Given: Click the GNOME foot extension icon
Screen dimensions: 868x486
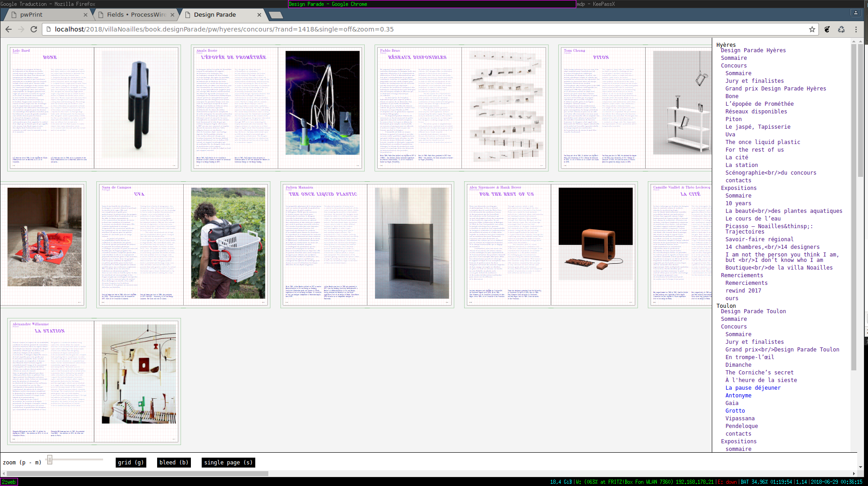Looking at the screenshot, I should pyautogui.click(x=827, y=29).
